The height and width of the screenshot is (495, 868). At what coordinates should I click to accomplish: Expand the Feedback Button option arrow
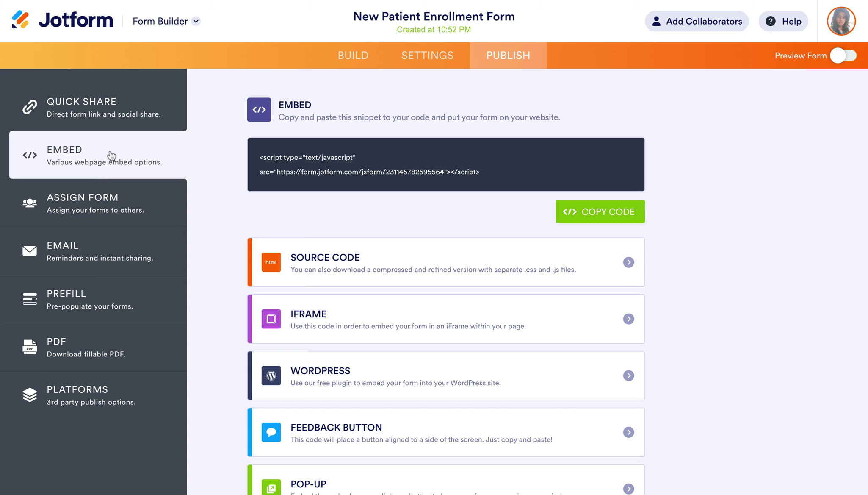point(628,432)
